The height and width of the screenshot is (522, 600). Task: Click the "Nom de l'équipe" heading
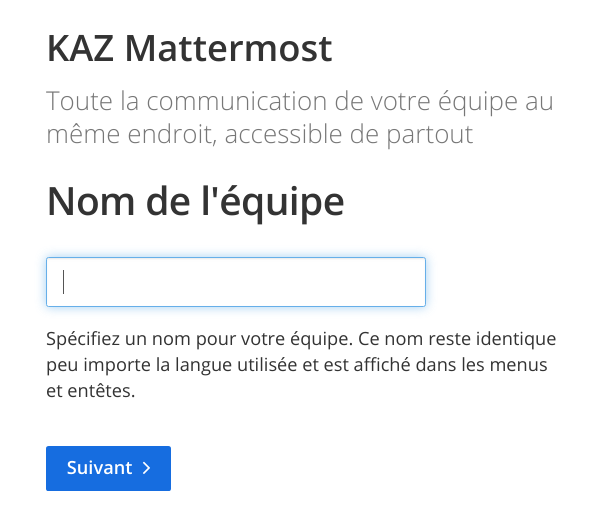pos(195,202)
